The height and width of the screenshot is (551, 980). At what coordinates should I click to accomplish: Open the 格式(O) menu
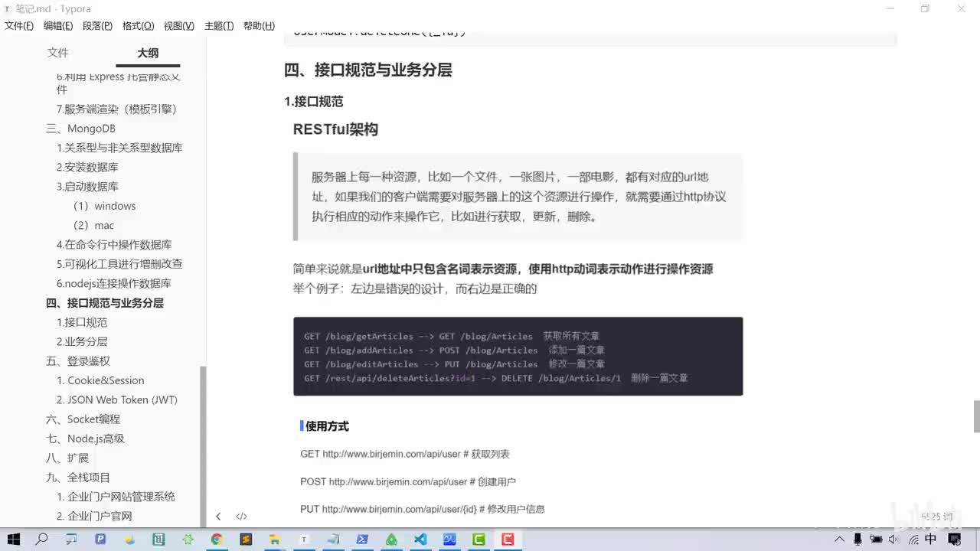click(x=138, y=26)
